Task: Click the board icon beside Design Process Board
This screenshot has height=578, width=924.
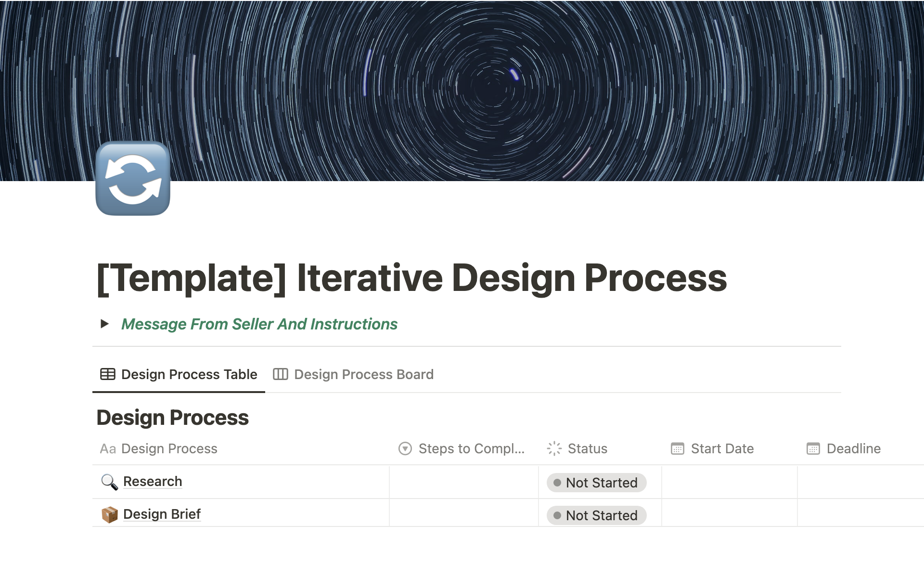Action: (x=281, y=374)
